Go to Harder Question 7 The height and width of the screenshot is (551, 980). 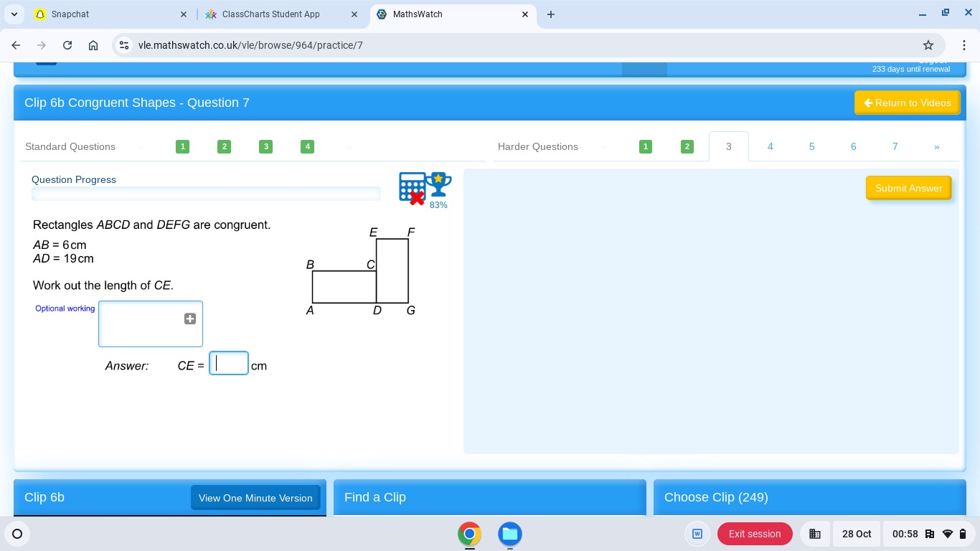point(895,146)
